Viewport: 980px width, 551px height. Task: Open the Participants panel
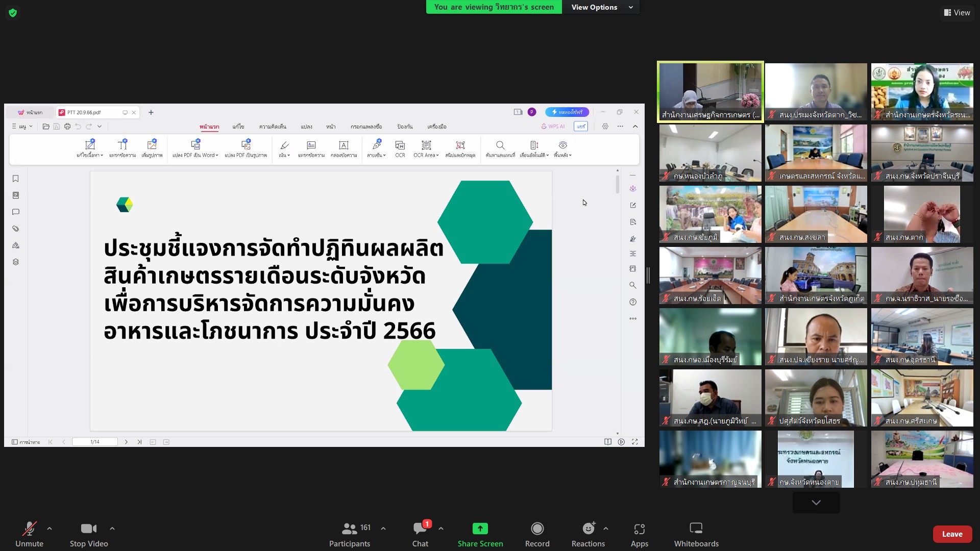[x=350, y=534]
